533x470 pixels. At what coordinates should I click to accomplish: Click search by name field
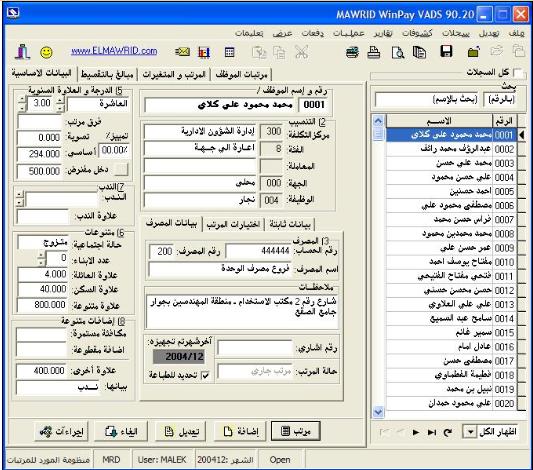pyautogui.click(x=427, y=100)
